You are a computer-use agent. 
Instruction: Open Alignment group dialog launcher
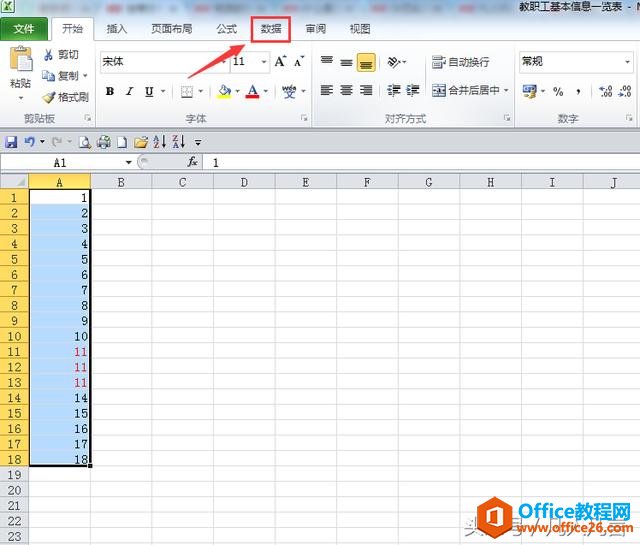pos(507,118)
